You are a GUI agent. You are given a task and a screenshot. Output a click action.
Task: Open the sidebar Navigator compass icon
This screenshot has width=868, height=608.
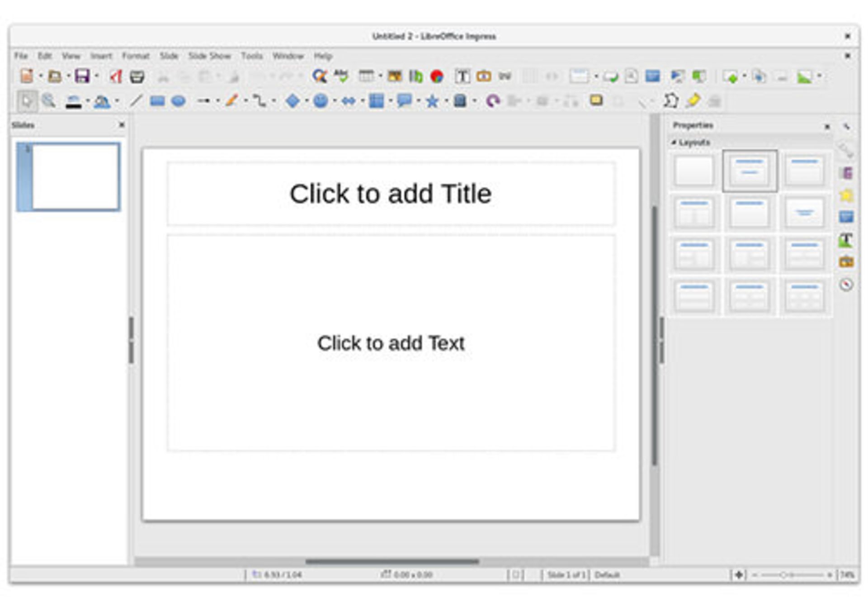point(846,285)
